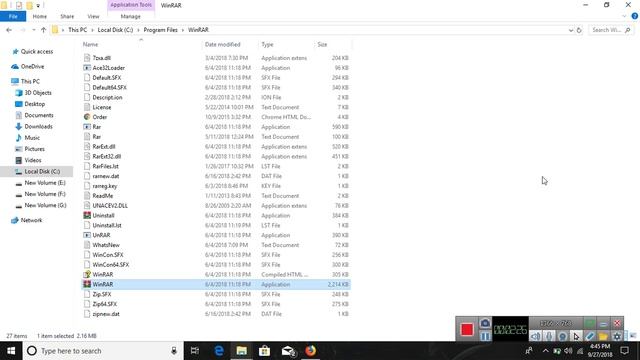Pause the screen recording
Viewport: 640px width, 360px height.
coord(485,336)
